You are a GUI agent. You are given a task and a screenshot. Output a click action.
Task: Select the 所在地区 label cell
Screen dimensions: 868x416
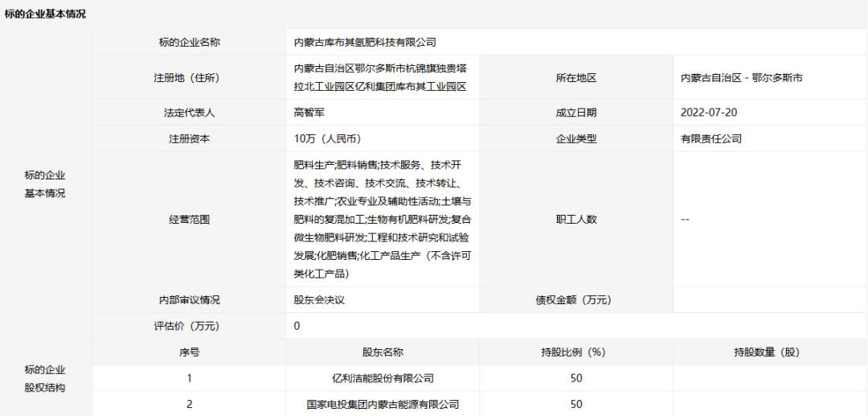coord(576,78)
